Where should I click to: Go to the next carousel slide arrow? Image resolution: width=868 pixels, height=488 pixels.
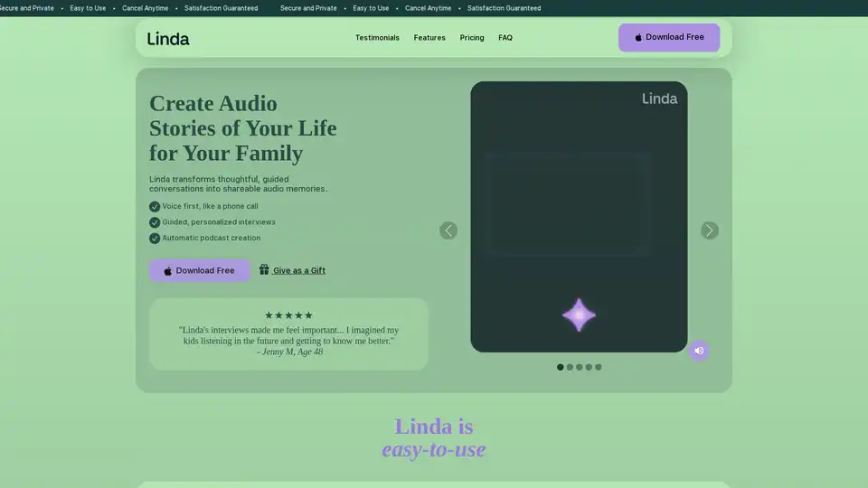(x=710, y=230)
